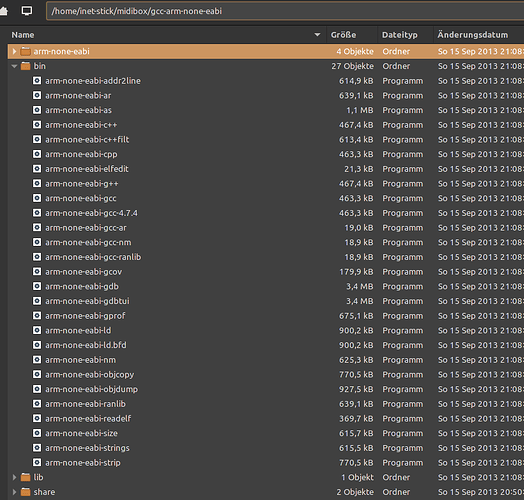Click the program icon of arm-none-eabi-c++filt
Image resolution: width=524 pixels, height=500 pixels.
(37, 139)
